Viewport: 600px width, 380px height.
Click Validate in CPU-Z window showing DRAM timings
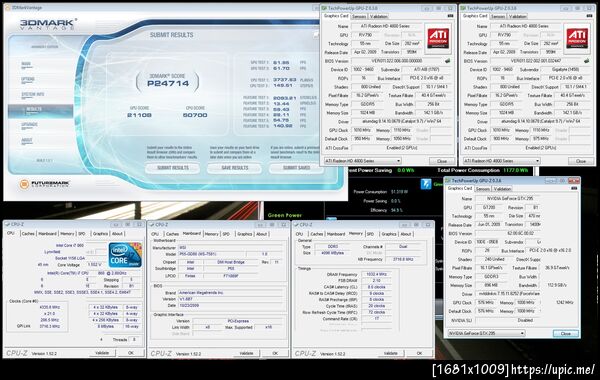[390, 353]
